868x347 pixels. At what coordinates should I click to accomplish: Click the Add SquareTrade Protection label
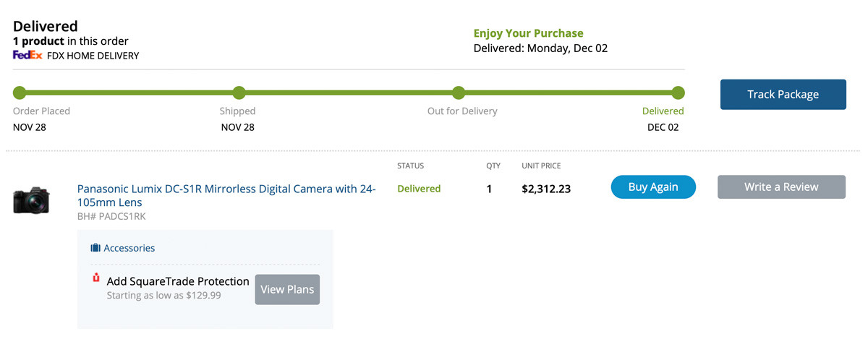[x=178, y=281]
